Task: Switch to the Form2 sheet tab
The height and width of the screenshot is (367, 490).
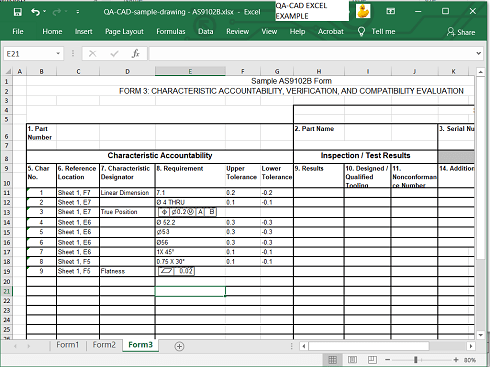Action: tap(104, 345)
